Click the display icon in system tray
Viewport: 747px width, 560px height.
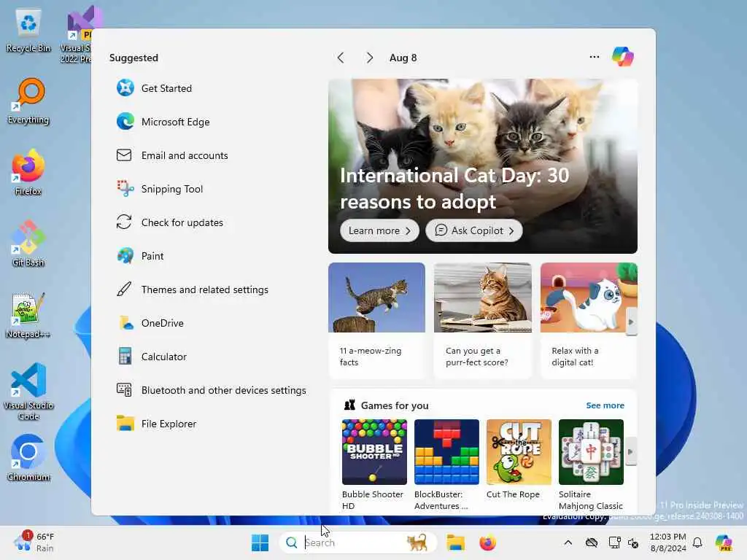[614, 542]
